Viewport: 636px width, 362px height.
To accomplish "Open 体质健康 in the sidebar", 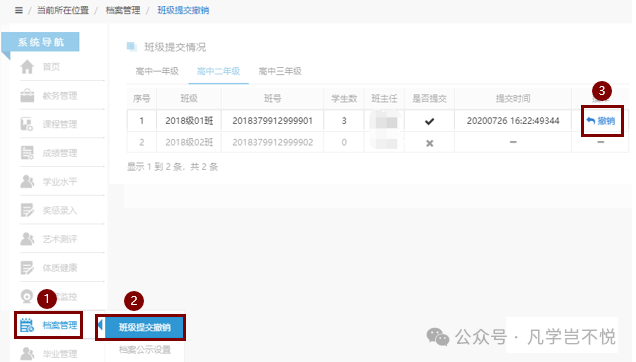I will [x=60, y=268].
